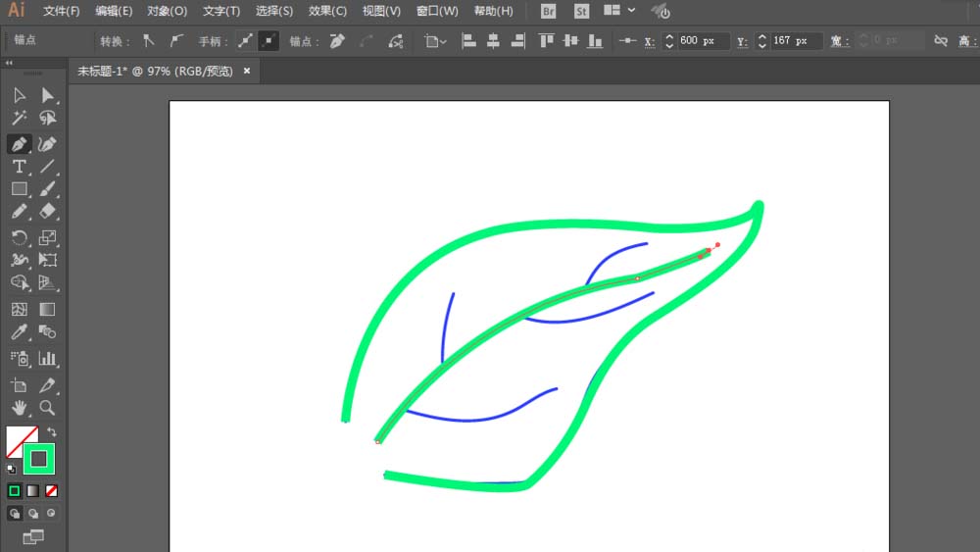This screenshot has height=552, width=980.
Task: Select the Direct Selection tool
Action: 47,95
